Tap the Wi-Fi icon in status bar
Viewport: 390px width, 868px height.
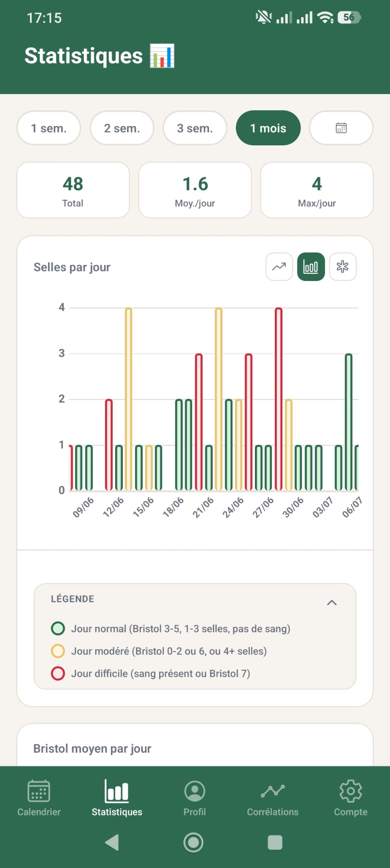tap(325, 17)
